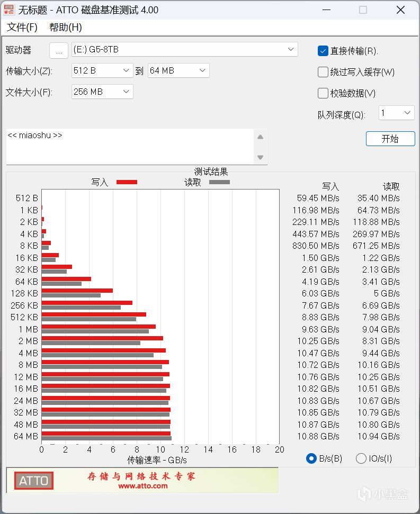This screenshot has width=420, height=514.
Task: Open the 256 MB file size dropdown
Action: point(102,92)
